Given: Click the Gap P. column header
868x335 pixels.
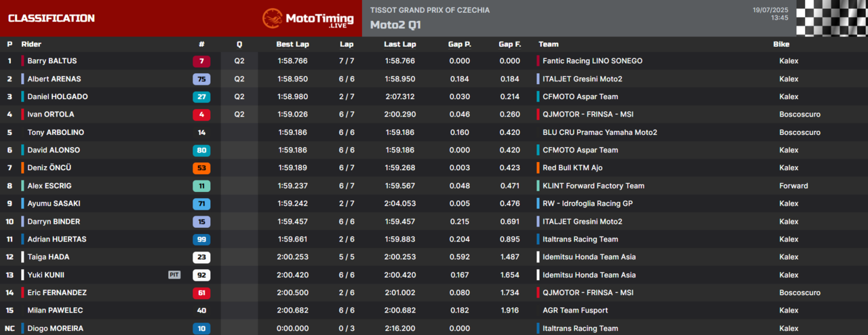Looking at the screenshot, I should click(x=460, y=44).
